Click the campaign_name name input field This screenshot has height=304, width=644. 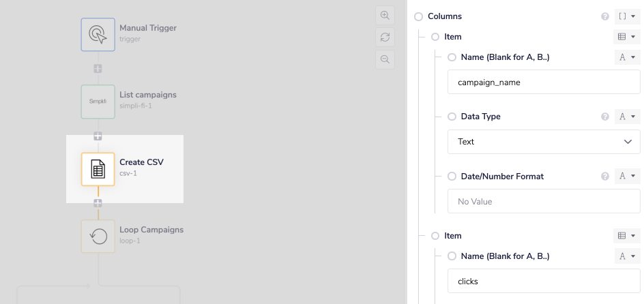coord(544,82)
